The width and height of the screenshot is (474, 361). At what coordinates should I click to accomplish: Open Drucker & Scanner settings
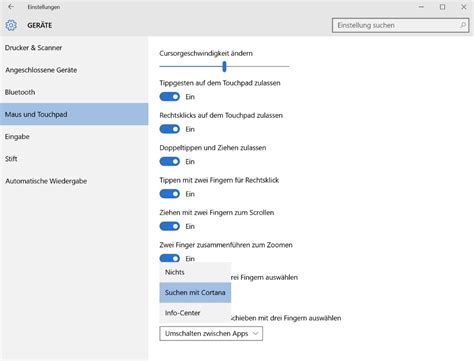click(x=74, y=48)
